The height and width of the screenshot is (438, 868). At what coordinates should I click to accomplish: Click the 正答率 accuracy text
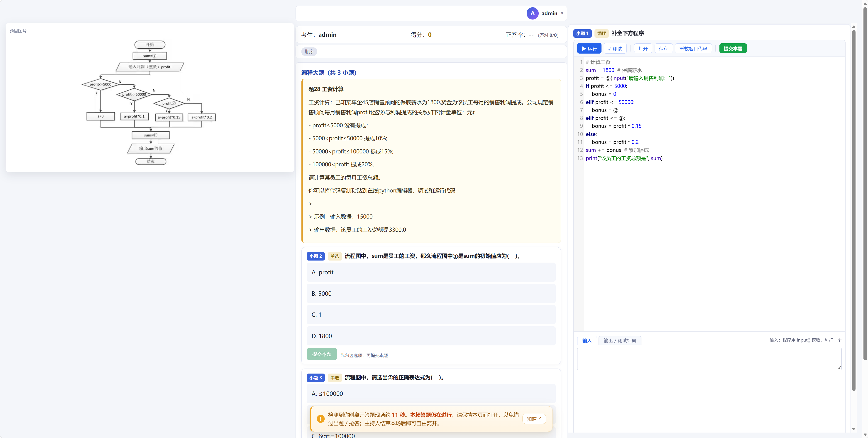click(x=532, y=35)
